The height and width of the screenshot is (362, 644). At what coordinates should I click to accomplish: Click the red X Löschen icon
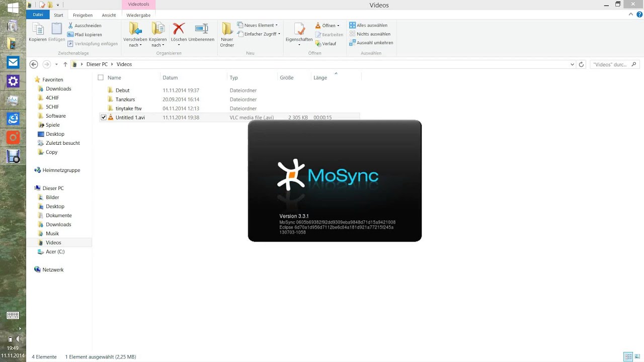(179, 29)
